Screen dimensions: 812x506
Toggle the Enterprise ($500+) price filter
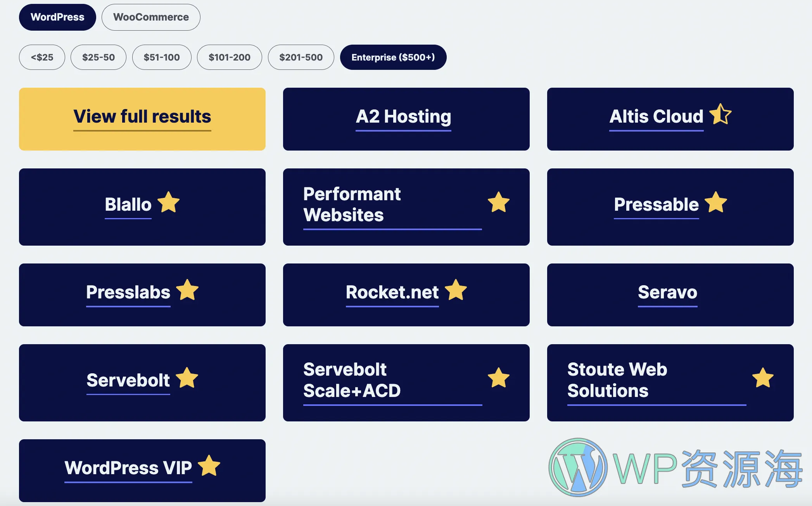(x=394, y=57)
